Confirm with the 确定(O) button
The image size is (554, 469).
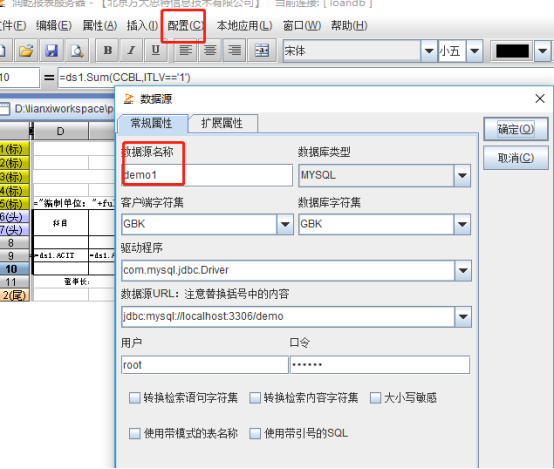pyautogui.click(x=515, y=129)
